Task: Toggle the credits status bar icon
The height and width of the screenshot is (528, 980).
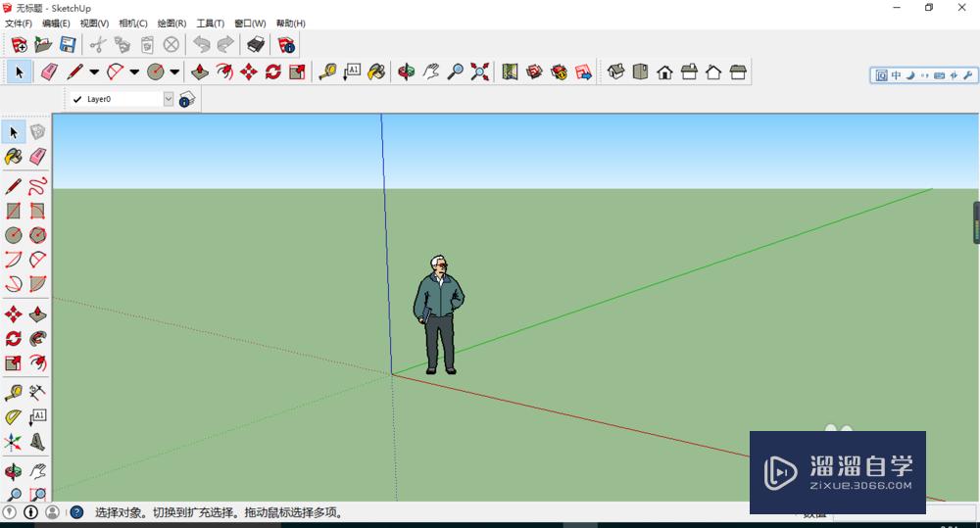Action: tap(30, 512)
